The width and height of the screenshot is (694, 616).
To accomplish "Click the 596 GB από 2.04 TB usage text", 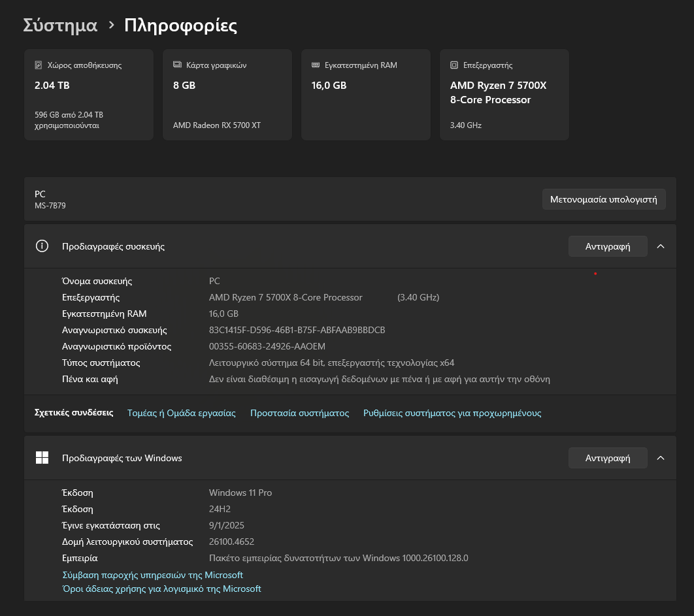I will [69, 120].
